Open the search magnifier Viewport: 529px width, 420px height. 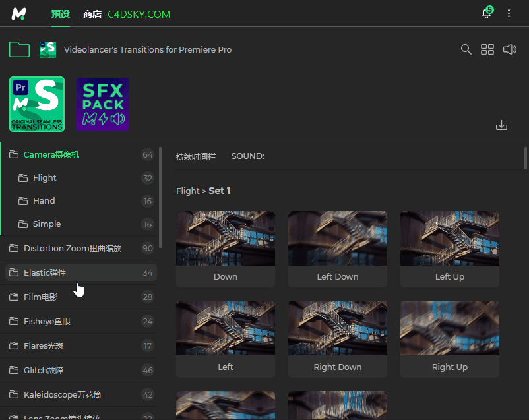[466, 49]
